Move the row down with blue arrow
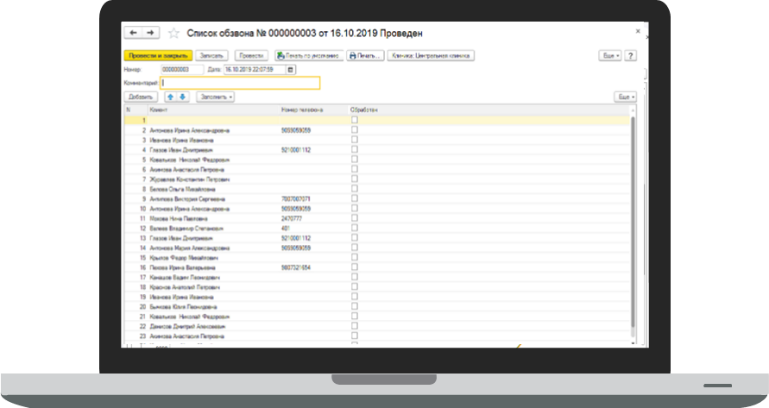 click(182, 96)
